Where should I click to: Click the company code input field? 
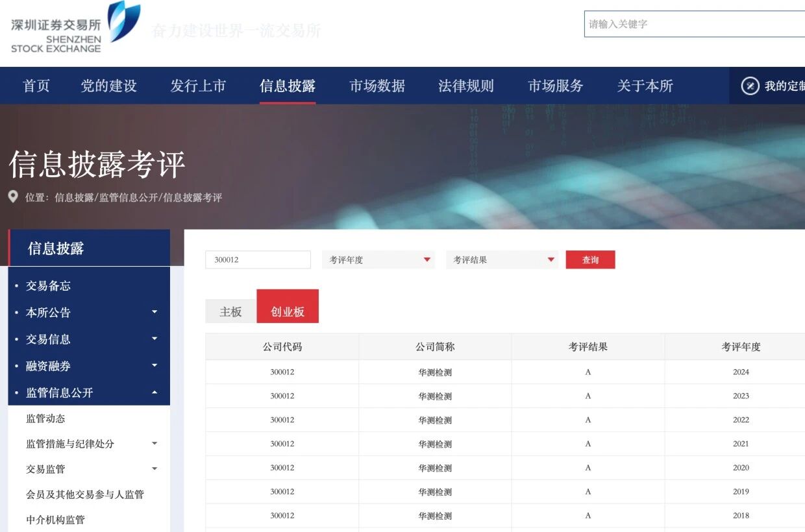point(258,260)
